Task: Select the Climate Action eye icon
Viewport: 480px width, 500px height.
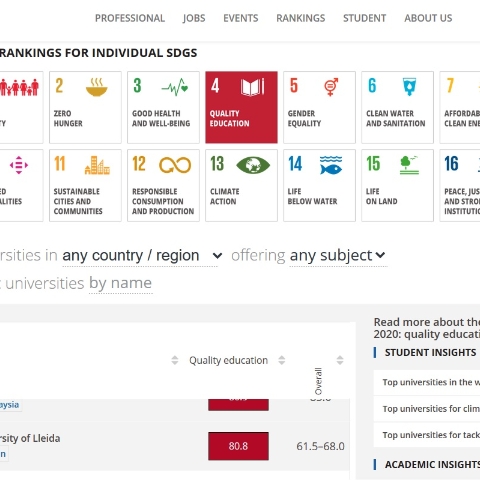Action: point(253,165)
